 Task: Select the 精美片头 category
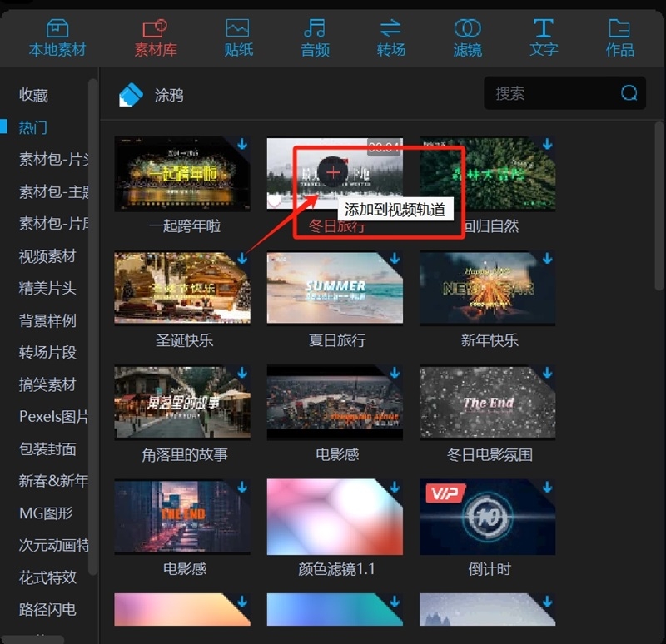tap(47, 288)
